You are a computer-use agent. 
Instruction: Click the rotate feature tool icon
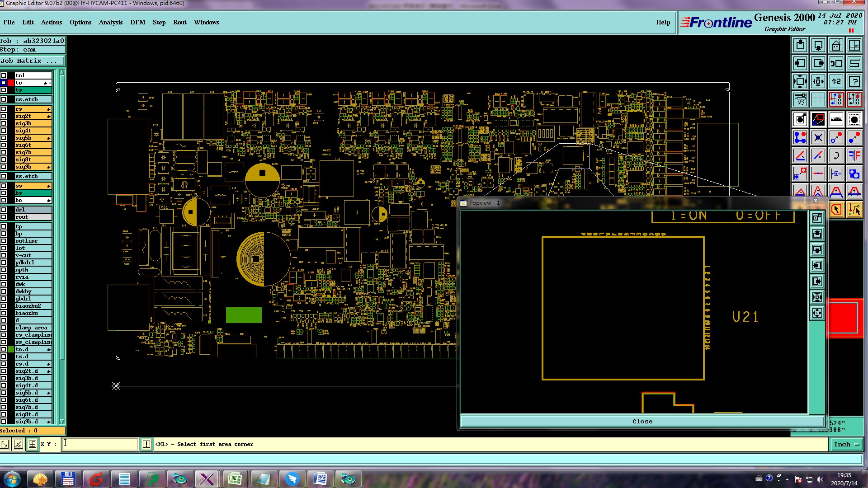(x=836, y=155)
